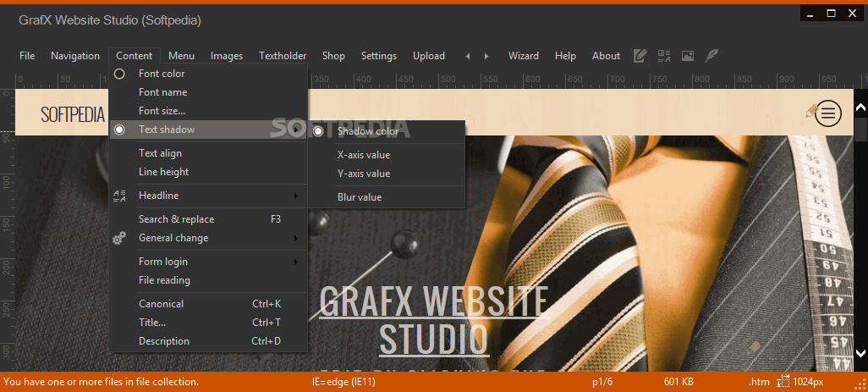Click the 601 KB size label
Image resolution: width=868 pixels, height=392 pixels.
[x=678, y=382]
